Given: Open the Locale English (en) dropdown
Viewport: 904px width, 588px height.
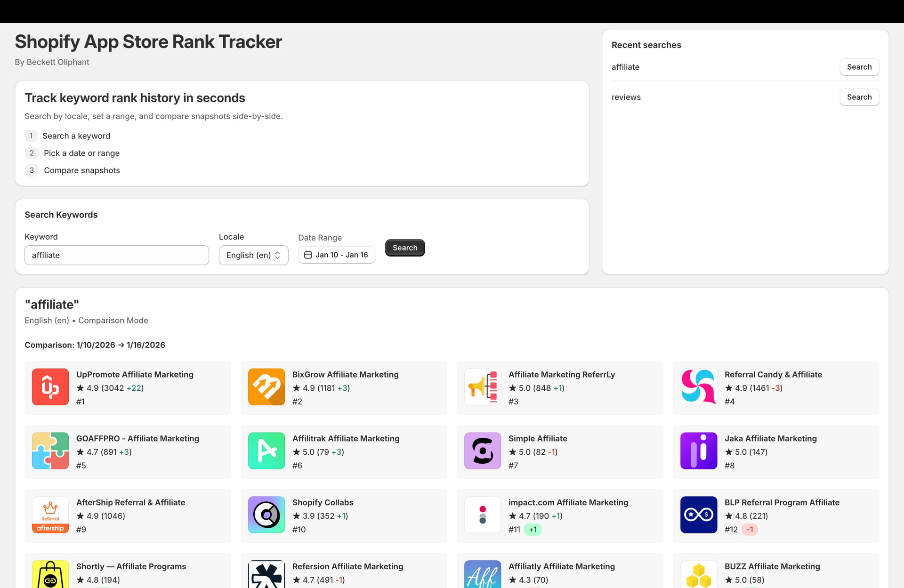Looking at the screenshot, I should tap(253, 255).
